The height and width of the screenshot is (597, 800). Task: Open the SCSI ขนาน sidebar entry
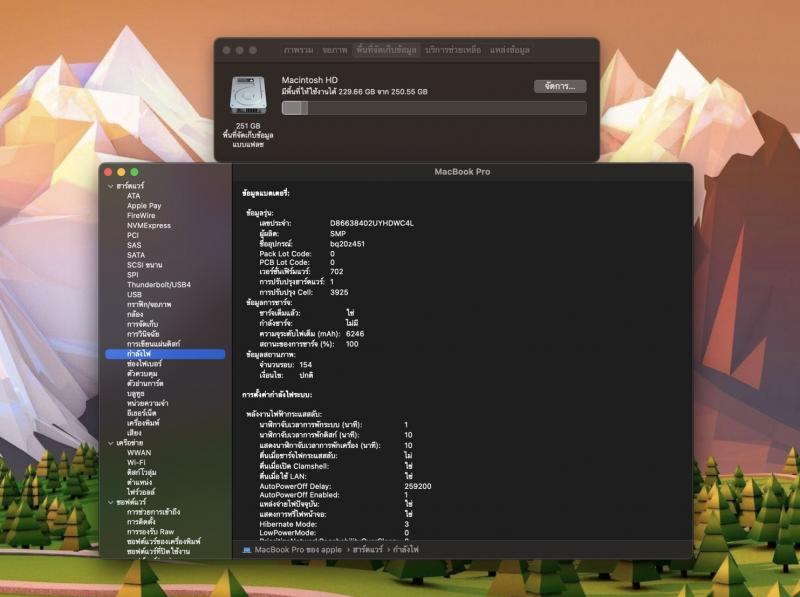[144, 265]
